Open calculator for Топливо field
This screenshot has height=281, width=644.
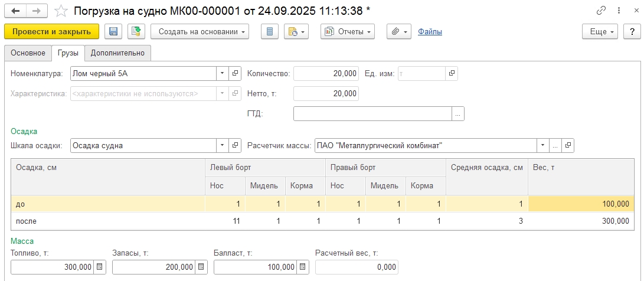point(100,267)
